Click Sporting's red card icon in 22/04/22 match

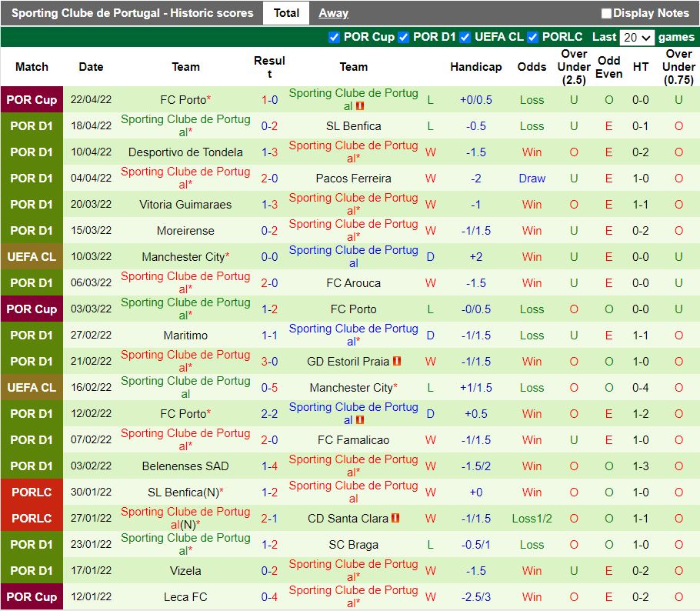click(360, 106)
